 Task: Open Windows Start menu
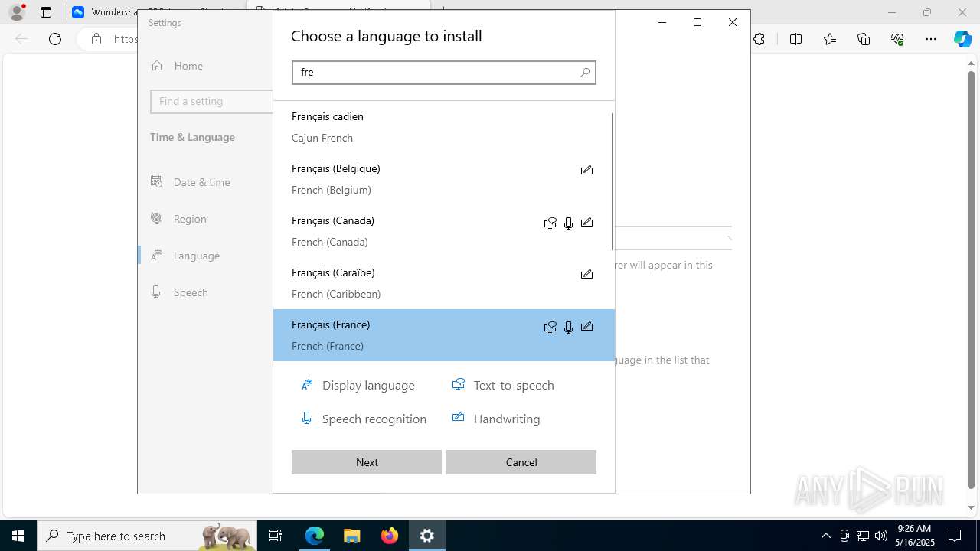point(18,536)
